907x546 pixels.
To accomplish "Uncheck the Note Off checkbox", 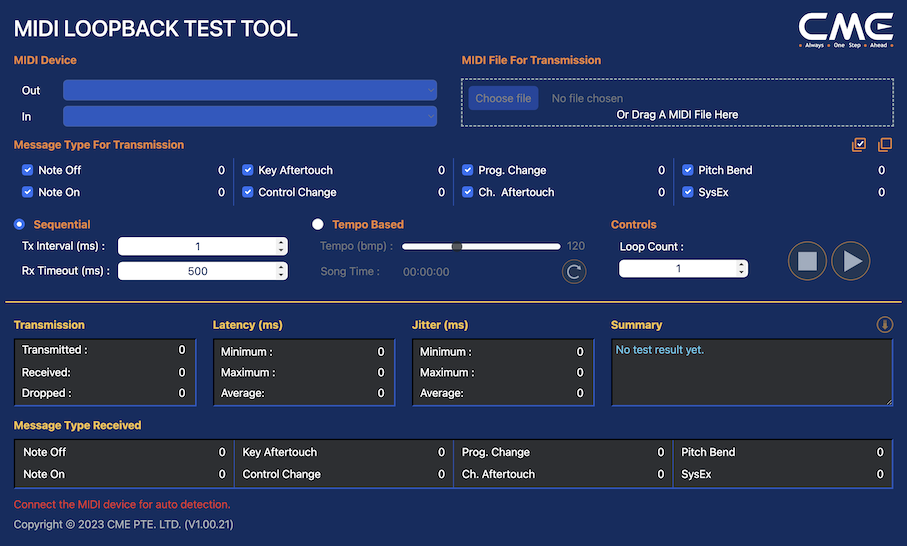I will point(28,170).
